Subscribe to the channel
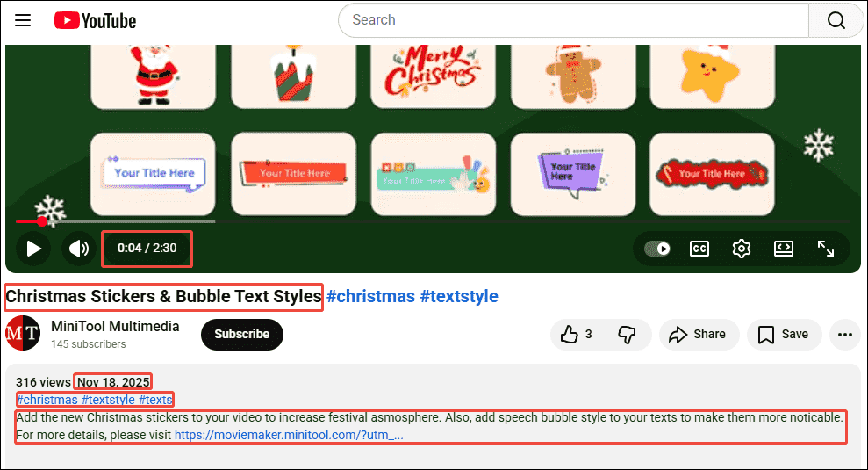Screen dimensions: 868x470 (x=242, y=334)
